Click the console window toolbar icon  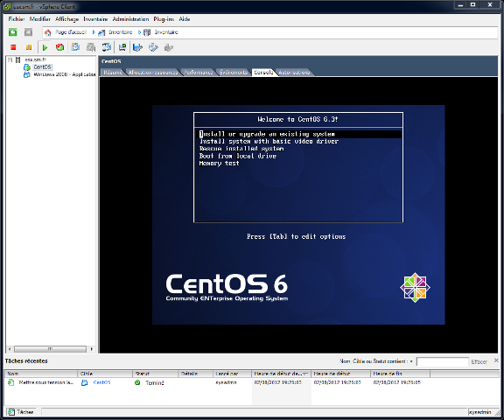point(122,47)
